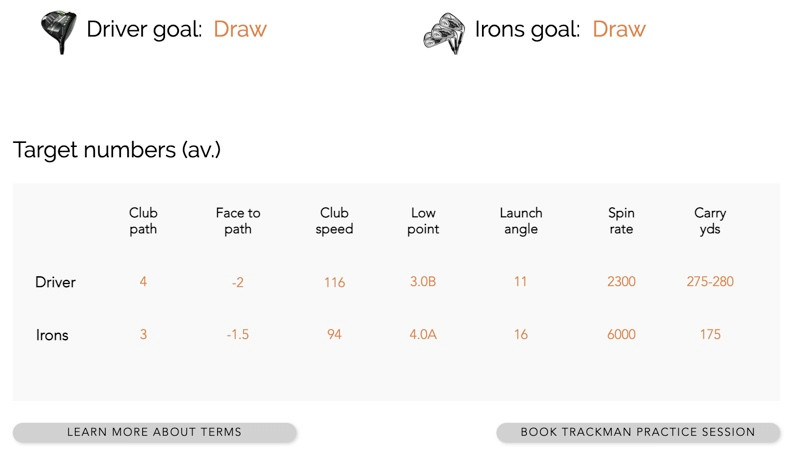
Task: Click the Target numbers (av.) heading
Action: click(x=117, y=150)
